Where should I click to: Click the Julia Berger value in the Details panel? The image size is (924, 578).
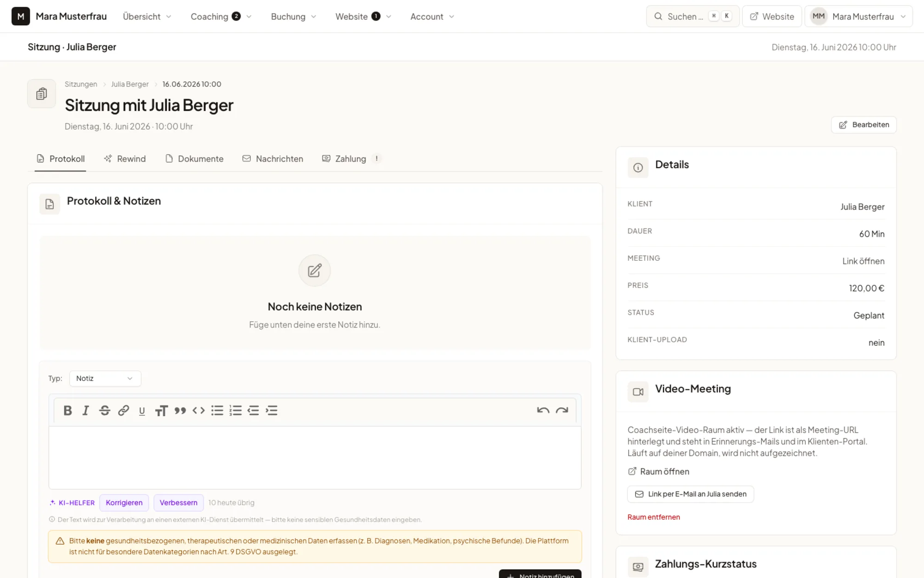click(862, 207)
